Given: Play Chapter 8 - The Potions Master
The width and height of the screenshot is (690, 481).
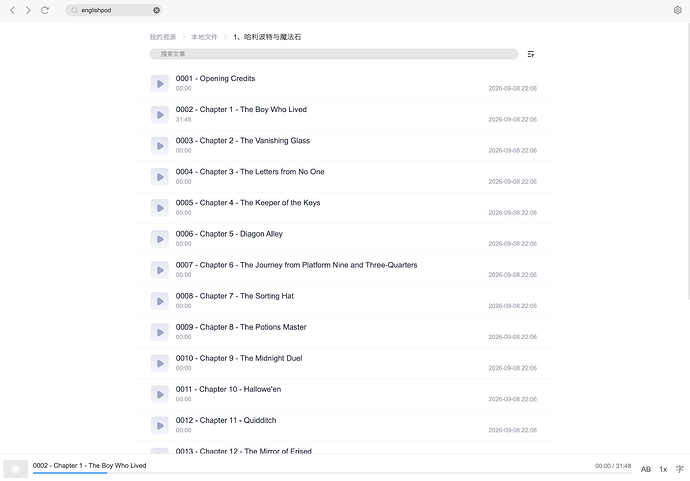Looking at the screenshot, I should (x=160, y=332).
